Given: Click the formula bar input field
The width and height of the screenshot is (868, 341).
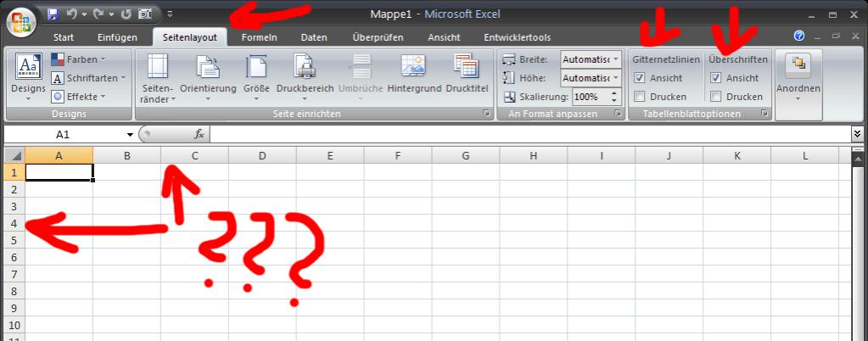Looking at the screenshot, I should coord(530,134).
